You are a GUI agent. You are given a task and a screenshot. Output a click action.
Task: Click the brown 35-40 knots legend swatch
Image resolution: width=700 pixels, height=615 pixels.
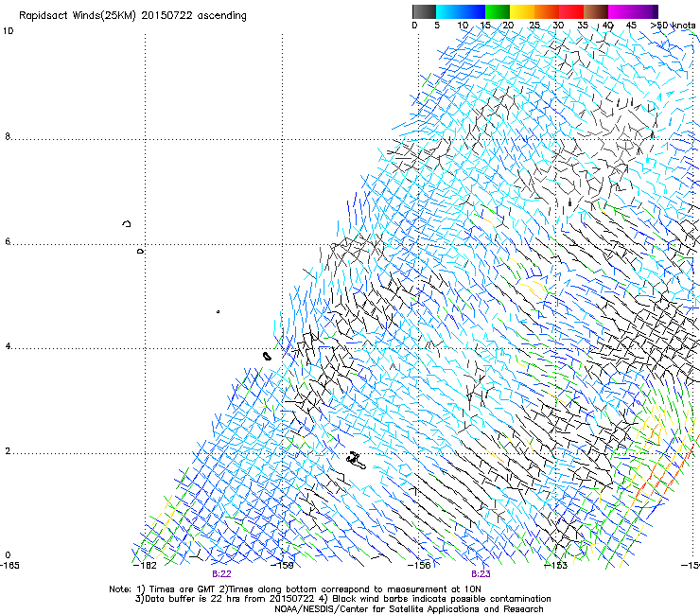tap(596, 11)
